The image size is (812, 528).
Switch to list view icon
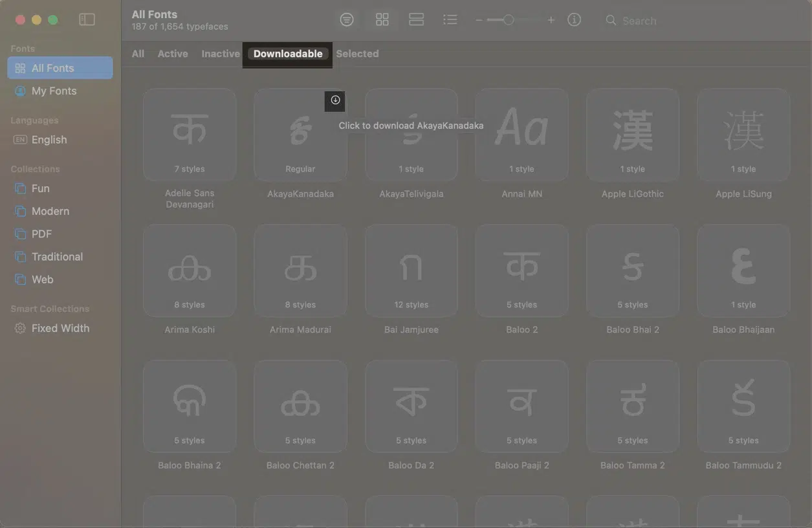tap(450, 20)
